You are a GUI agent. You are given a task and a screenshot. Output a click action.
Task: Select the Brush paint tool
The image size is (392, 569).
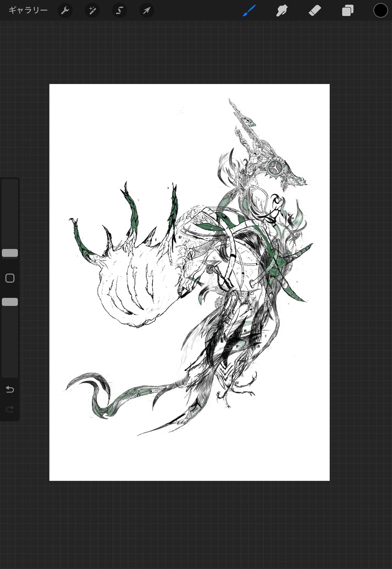click(x=249, y=10)
